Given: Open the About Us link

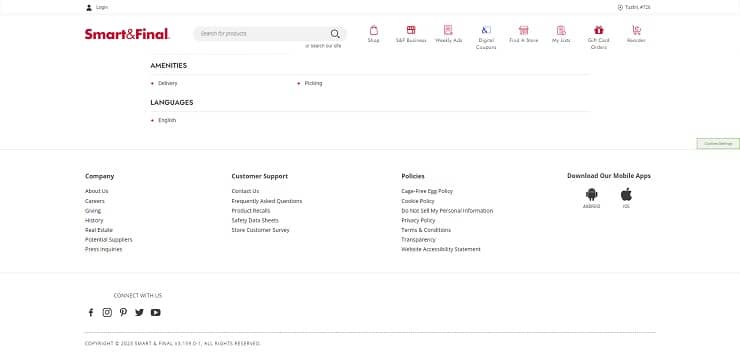Looking at the screenshot, I should (x=97, y=191).
